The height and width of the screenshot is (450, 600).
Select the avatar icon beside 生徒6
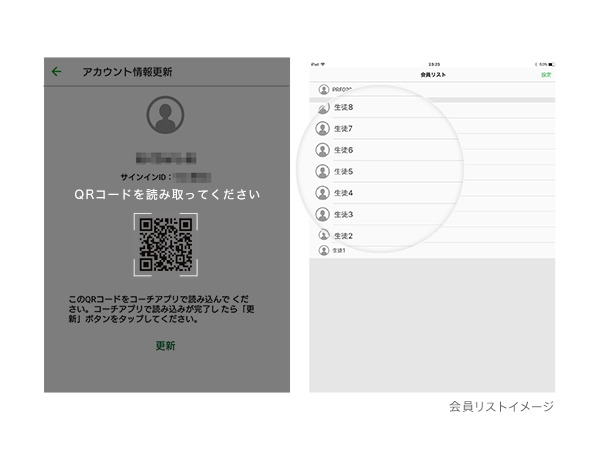(322, 150)
